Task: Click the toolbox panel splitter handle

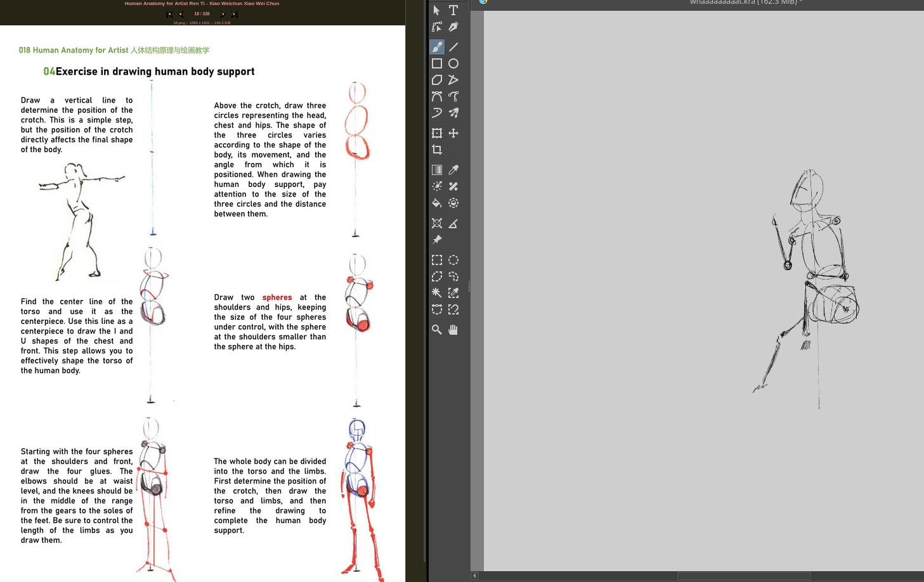Action: (469, 287)
